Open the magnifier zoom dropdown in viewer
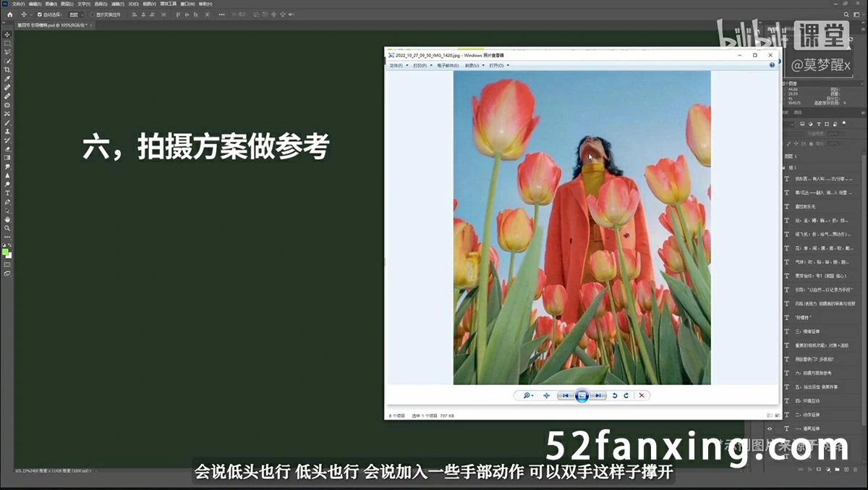This screenshot has width=868, height=490. click(528, 396)
